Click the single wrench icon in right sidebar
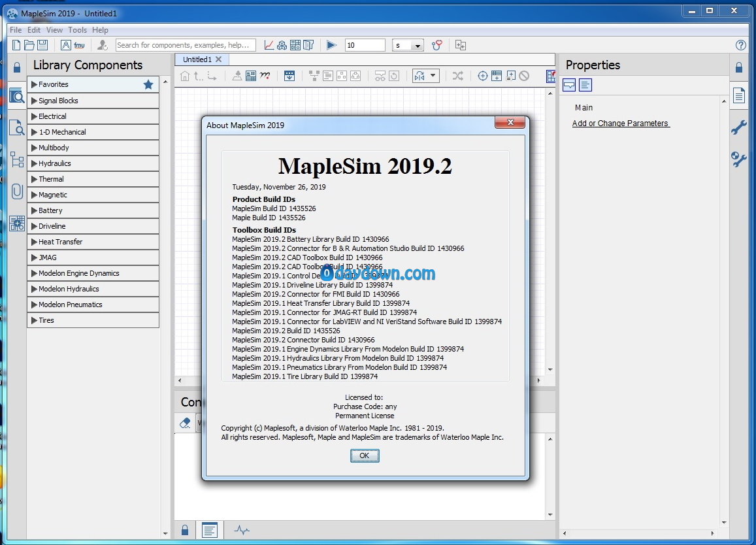 pyautogui.click(x=738, y=127)
